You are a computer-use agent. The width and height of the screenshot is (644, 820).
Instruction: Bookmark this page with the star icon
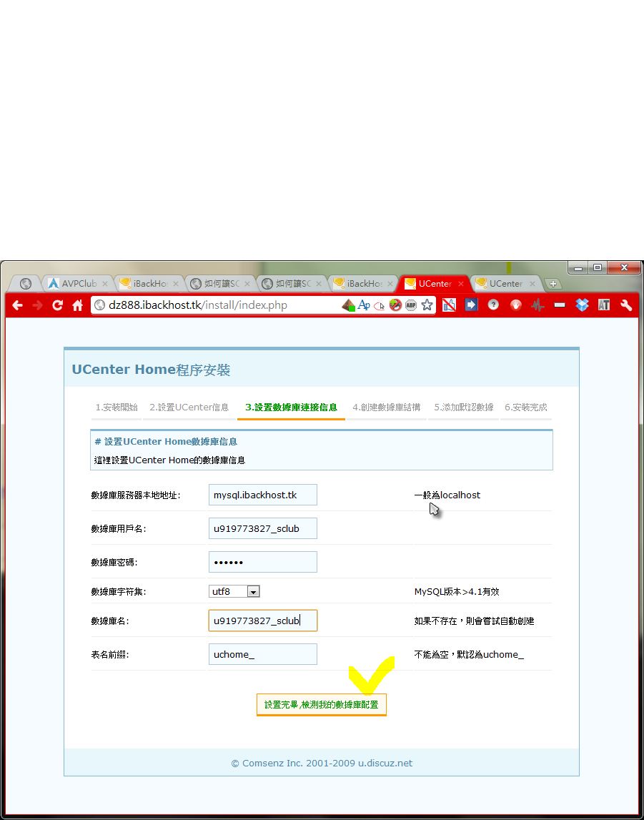[427, 305]
